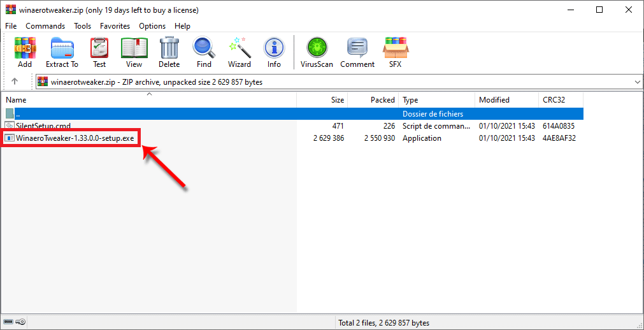Show archive Info
The height and width of the screenshot is (330, 644).
tap(274, 53)
